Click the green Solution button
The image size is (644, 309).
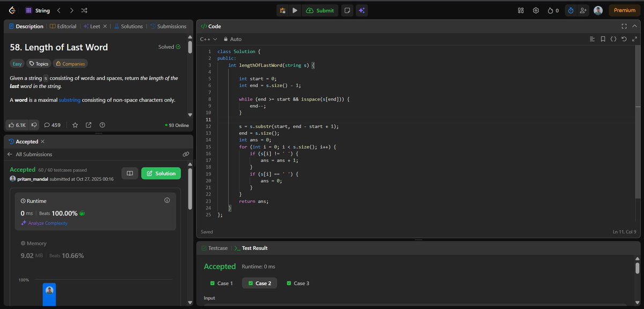click(x=161, y=173)
